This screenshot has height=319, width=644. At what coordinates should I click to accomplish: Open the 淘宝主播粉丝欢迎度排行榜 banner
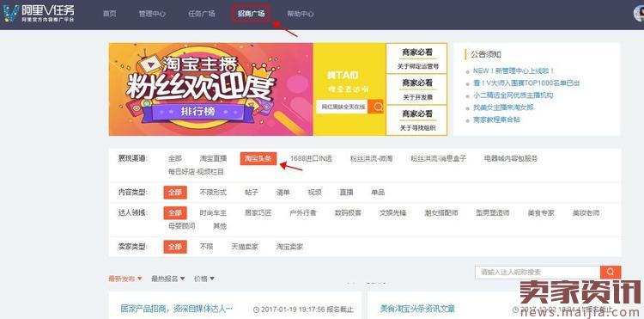coord(210,89)
